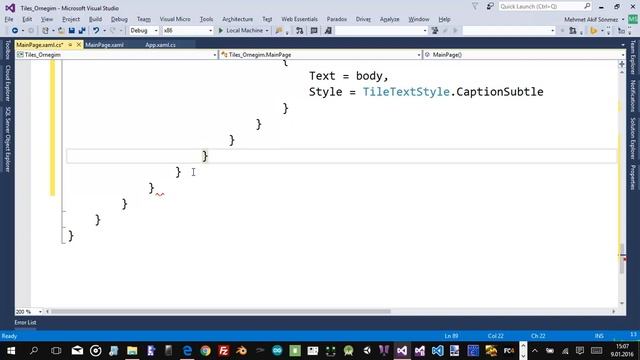Click the horizontal editor scrollbar thumb
This screenshot has height=360, width=640.
coord(220,311)
